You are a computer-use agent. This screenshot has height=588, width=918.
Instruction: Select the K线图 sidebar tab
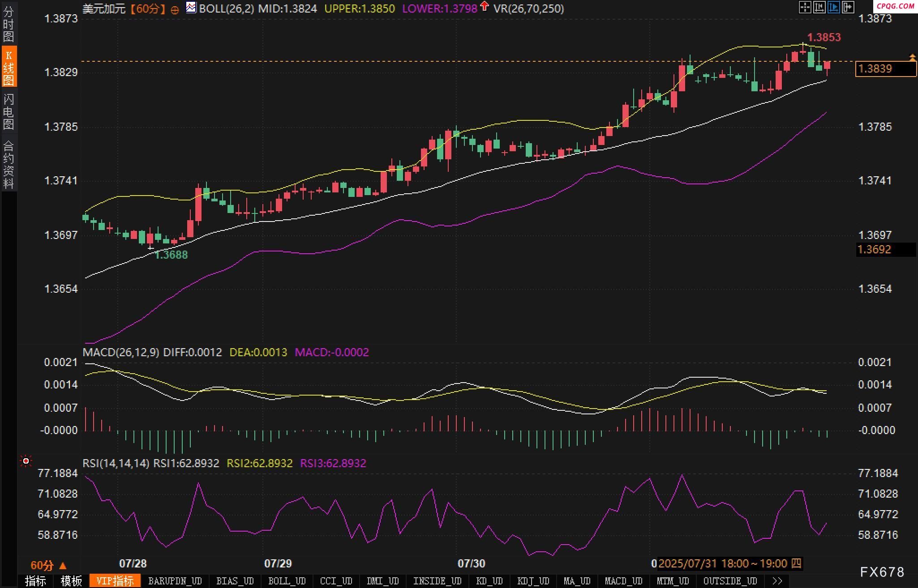point(9,68)
